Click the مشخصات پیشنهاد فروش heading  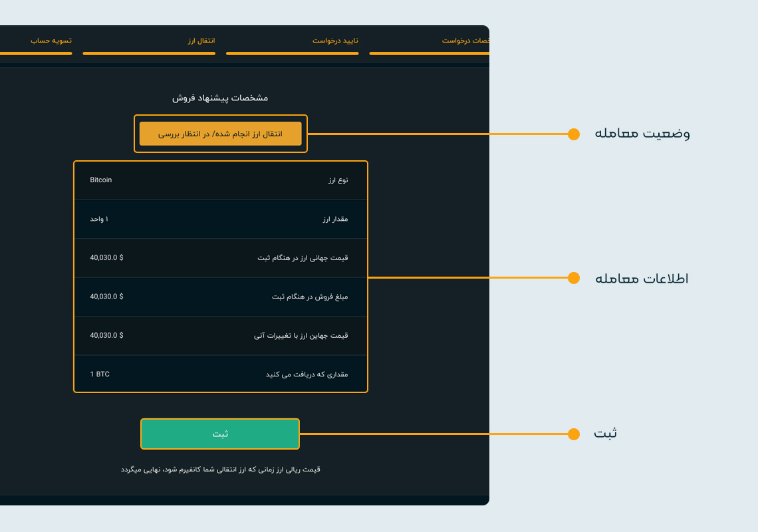click(220, 98)
